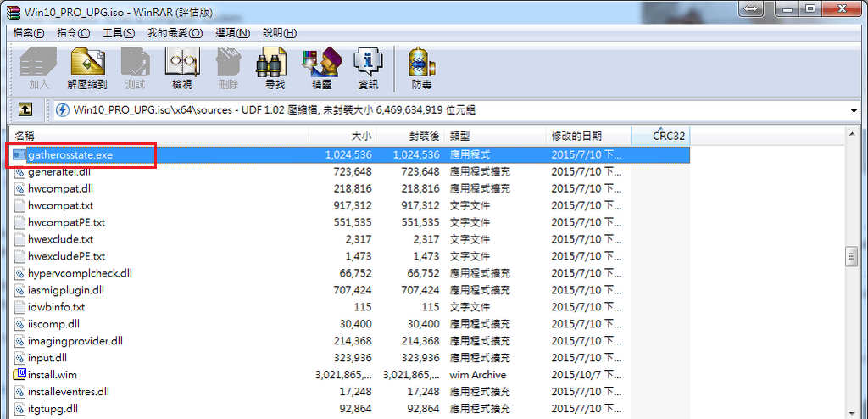Sort by CRC32 column header
Image resolution: width=868 pixels, height=419 pixels.
click(x=660, y=137)
